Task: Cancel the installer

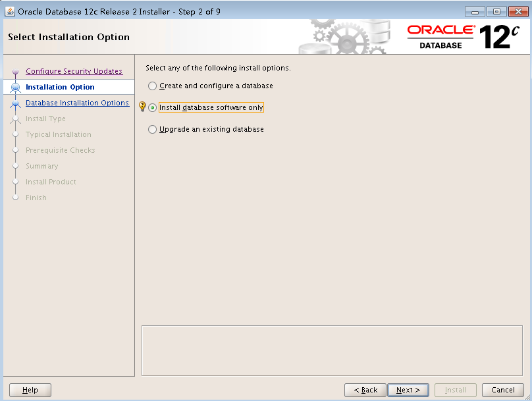Action: coord(503,390)
